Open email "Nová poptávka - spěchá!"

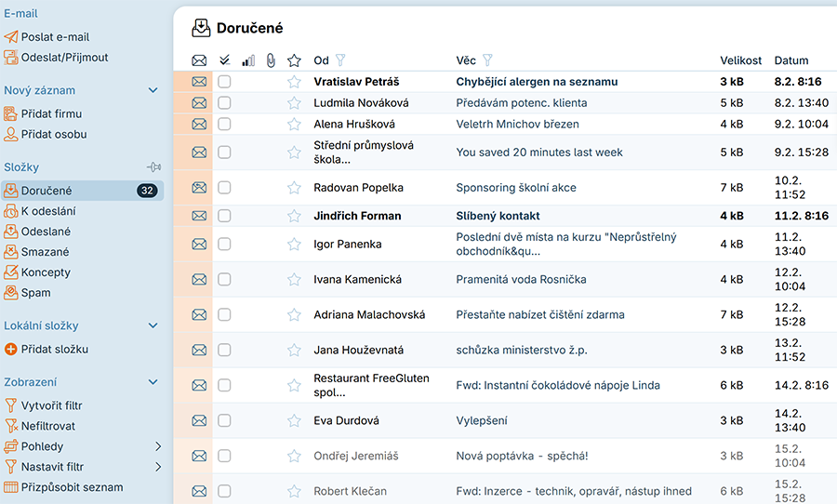(522, 456)
